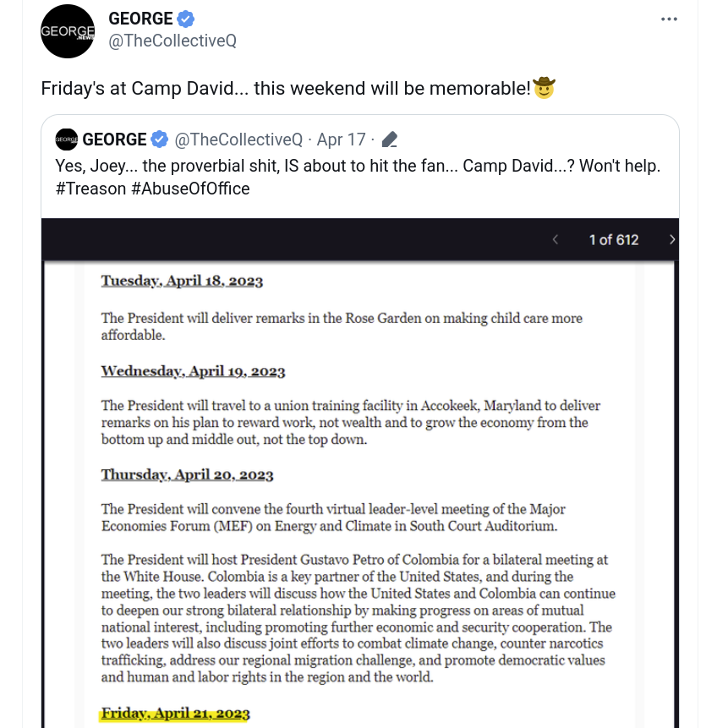Click the small avatar in quoted post

coord(67,140)
